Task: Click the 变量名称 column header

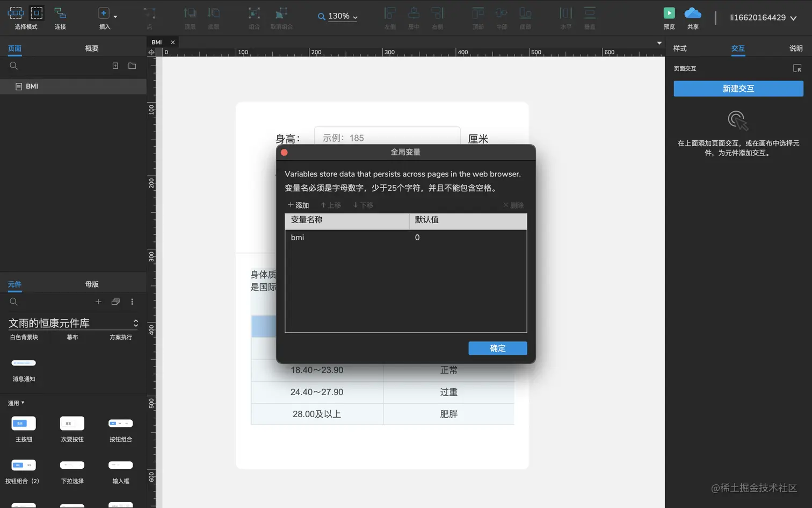Action: [x=347, y=220]
